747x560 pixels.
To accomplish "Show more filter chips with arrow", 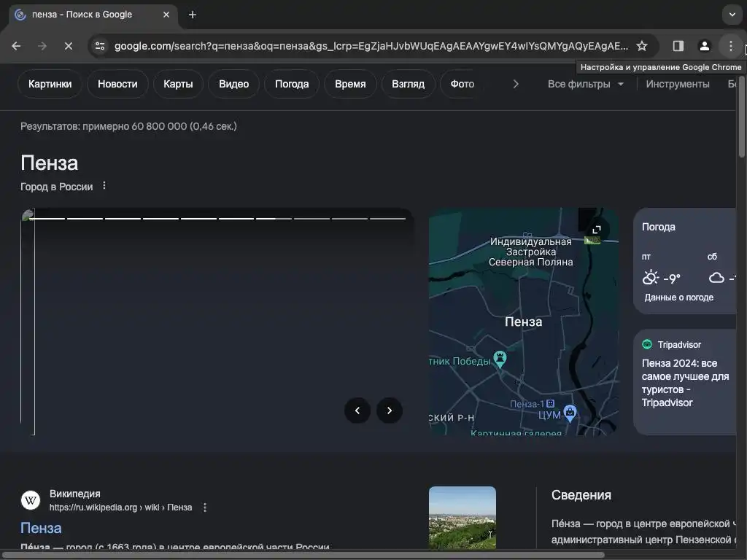I will click(516, 84).
